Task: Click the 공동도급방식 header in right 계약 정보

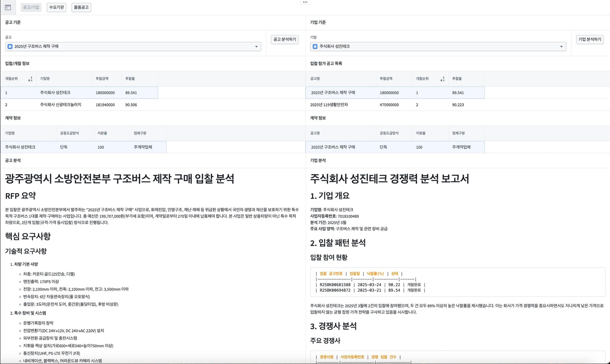Action: [389, 133]
